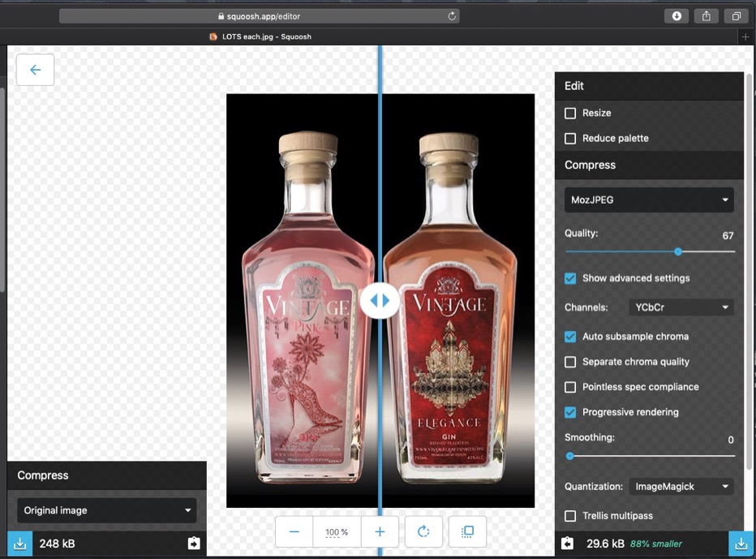
Task: Click the back arrow to exit editor
Action: point(35,70)
